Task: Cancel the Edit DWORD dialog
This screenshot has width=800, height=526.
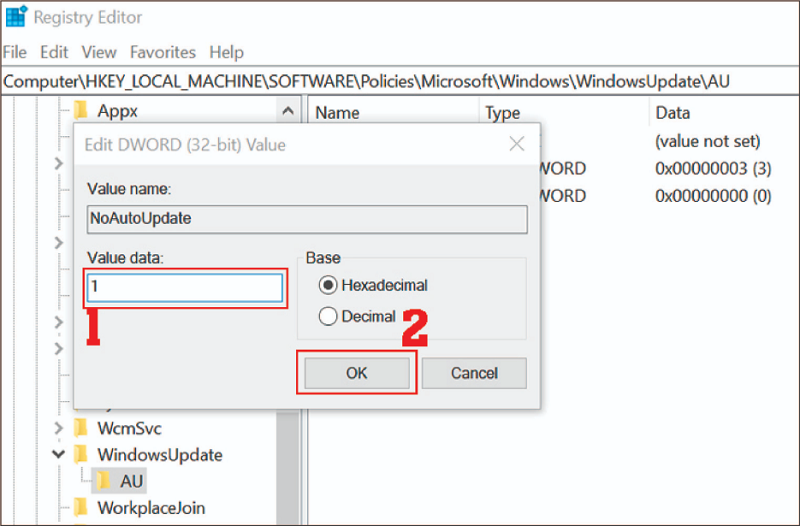Action: [x=474, y=373]
